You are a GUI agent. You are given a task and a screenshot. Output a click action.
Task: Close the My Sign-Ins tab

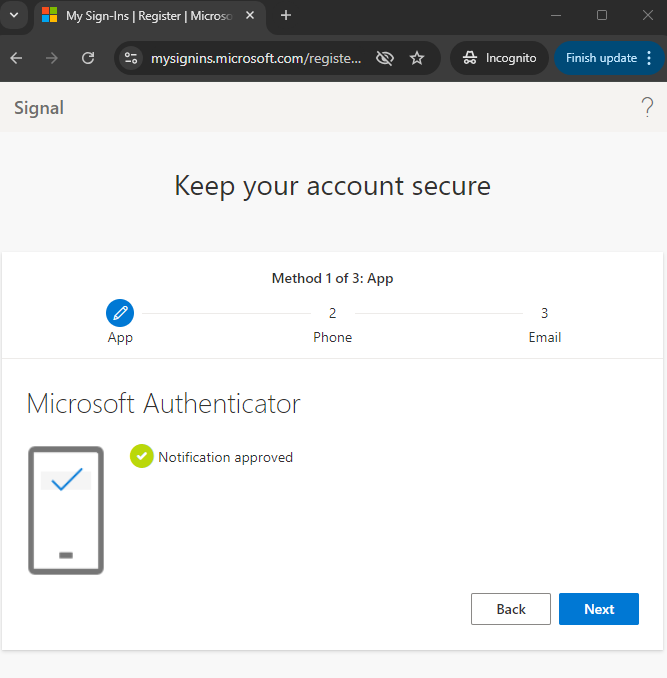pos(250,16)
